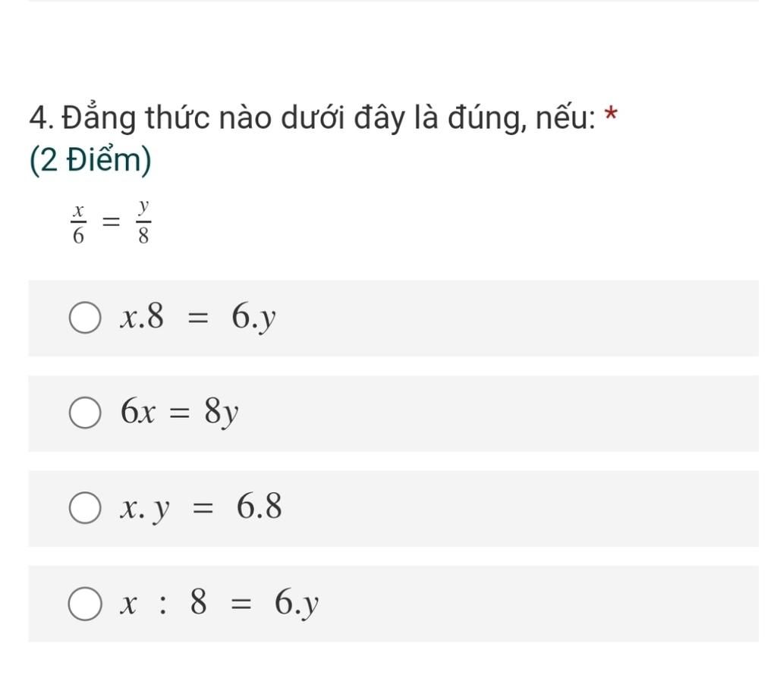
Task: Choose the "6x = 8y" radio option
Action: tap(84, 413)
